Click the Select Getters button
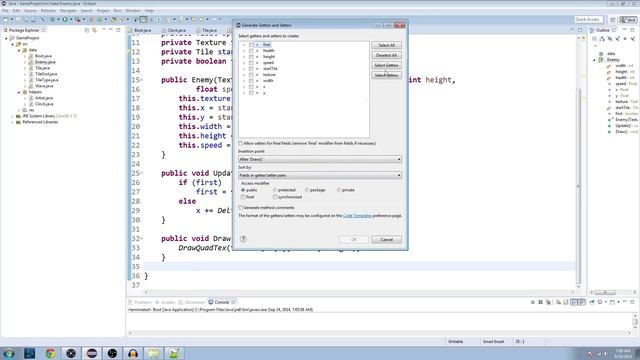This screenshot has height=360, width=640. (x=386, y=65)
